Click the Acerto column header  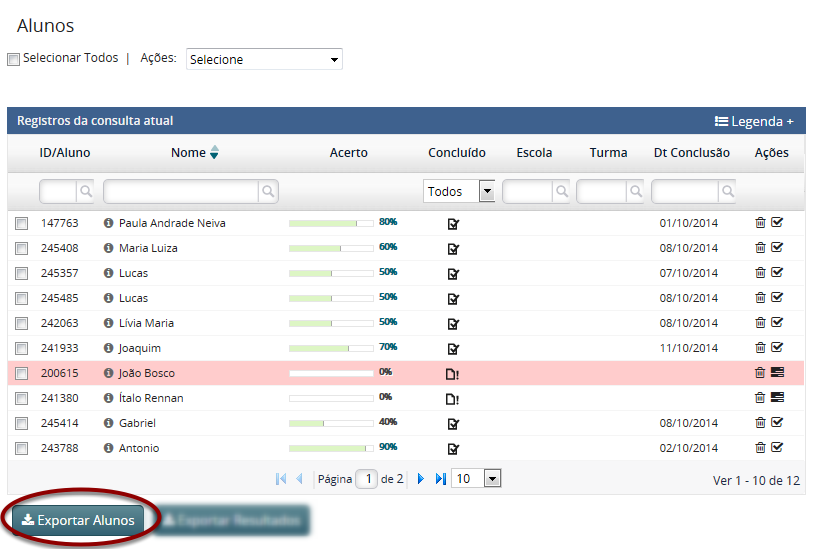tap(348, 153)
